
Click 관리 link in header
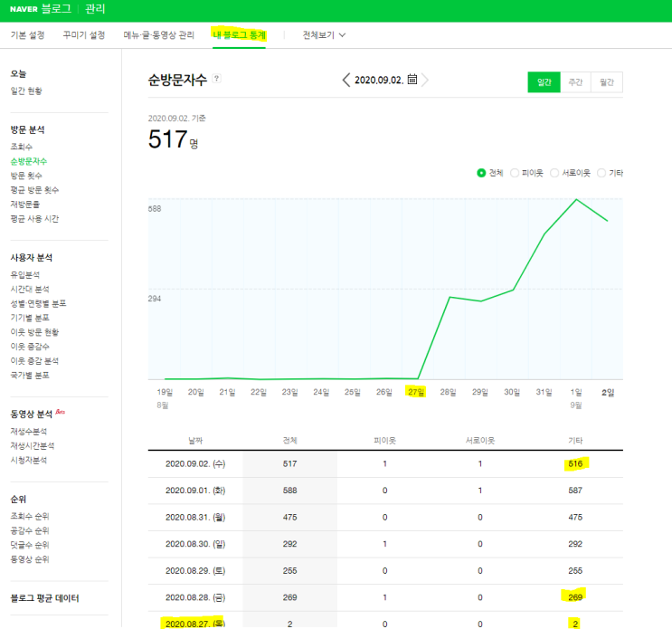pyautogui.click(x=95, y=9)
